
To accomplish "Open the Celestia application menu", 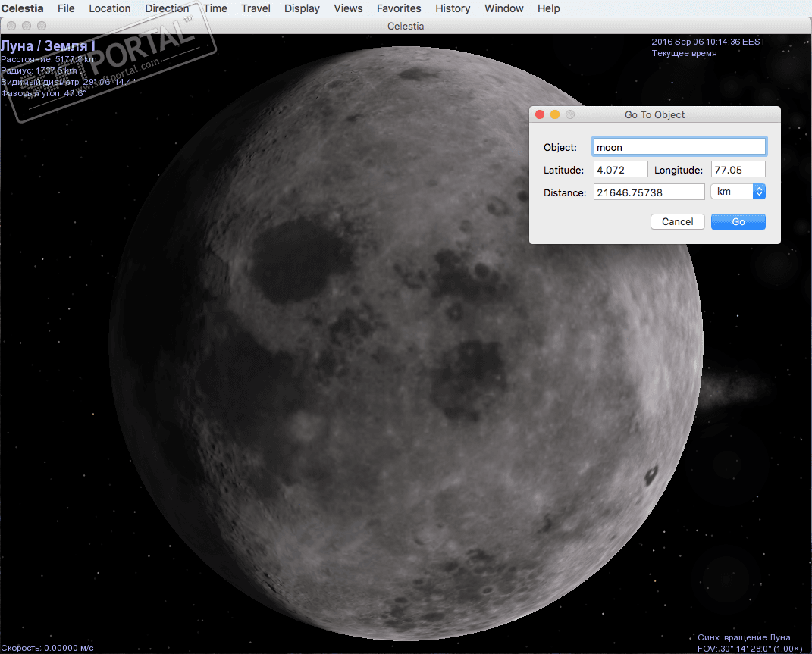I will click(x=22, y=8).
